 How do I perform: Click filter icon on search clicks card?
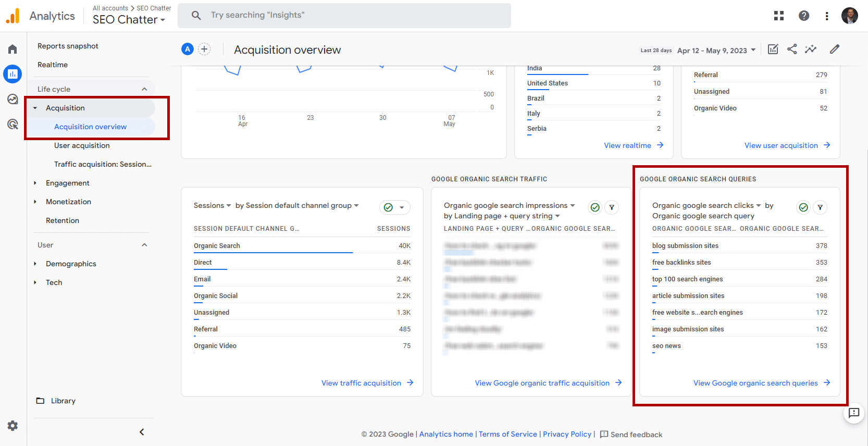tap(820, 207)
